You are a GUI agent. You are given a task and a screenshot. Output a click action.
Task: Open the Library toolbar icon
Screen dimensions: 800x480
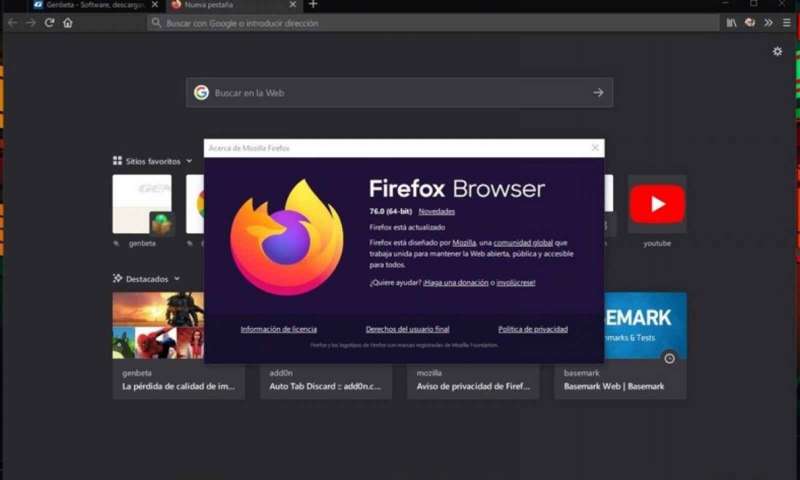coord(731,23)
